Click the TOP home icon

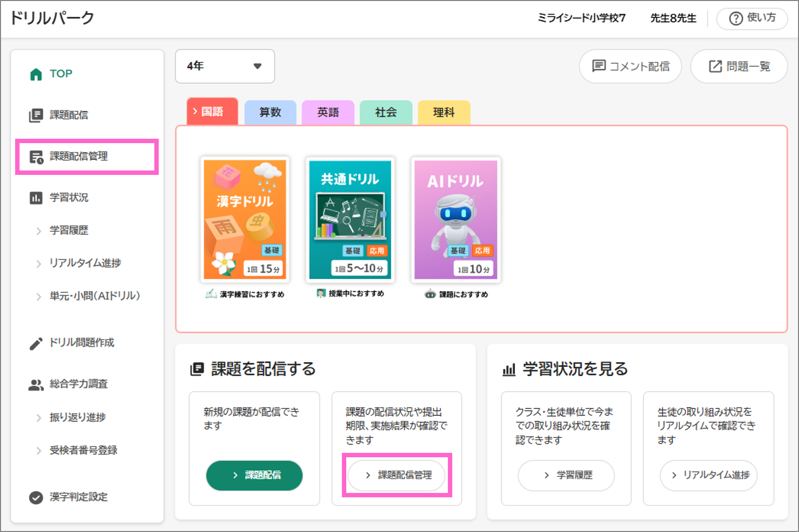click(x=36, y=74)
